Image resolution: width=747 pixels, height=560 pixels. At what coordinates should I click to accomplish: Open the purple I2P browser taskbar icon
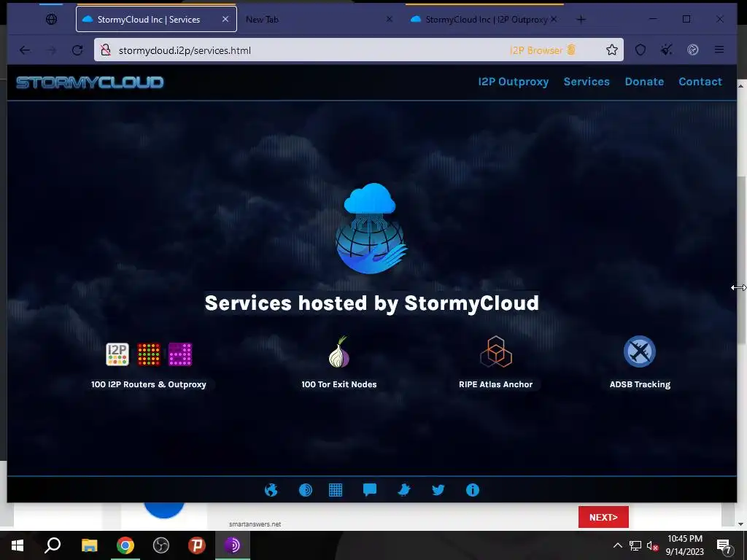coord(233,545)
